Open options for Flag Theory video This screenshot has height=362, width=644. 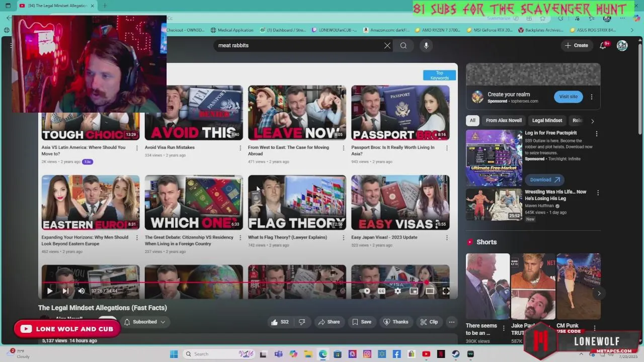[344, 238]
